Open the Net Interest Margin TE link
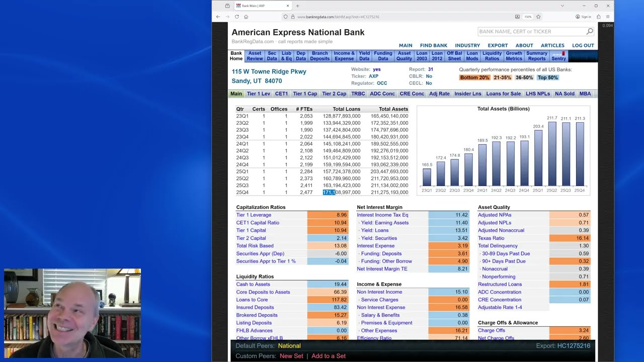 point(382,269)
